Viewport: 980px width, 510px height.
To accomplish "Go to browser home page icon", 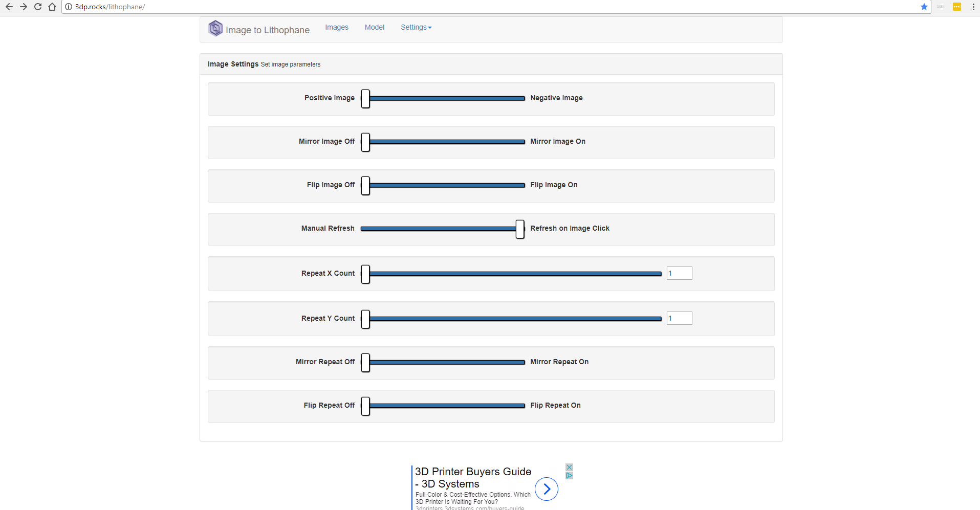I will 52,7.
